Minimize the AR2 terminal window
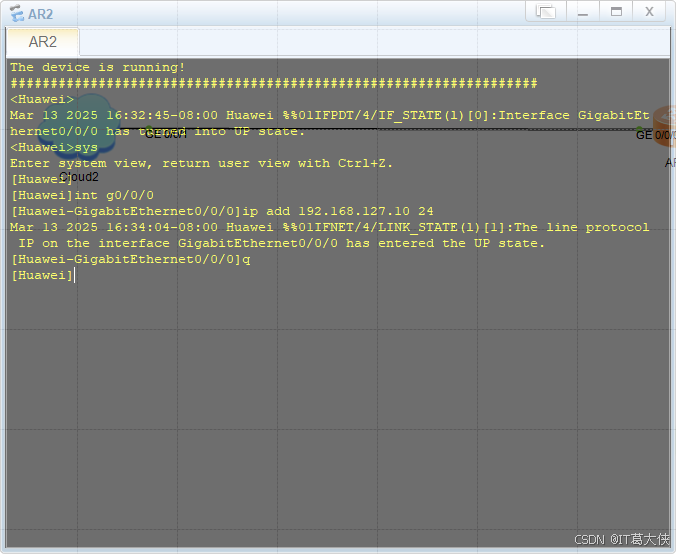The height and width of the screenshot is (554, 676). [x=583, y=11]
